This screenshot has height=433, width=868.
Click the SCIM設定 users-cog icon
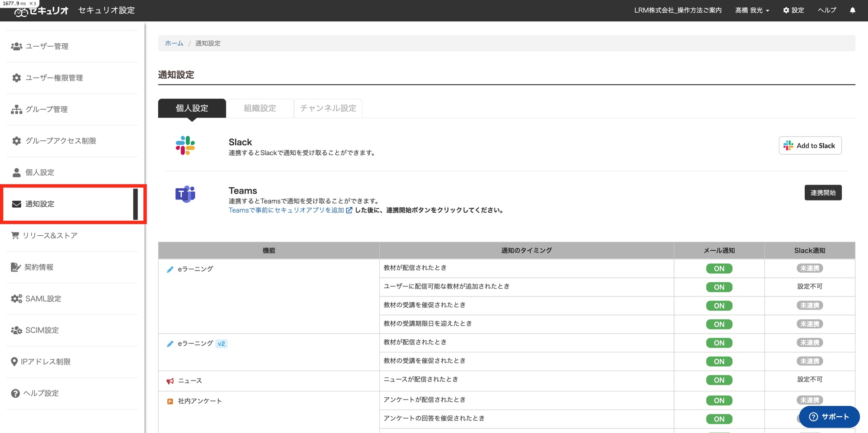click(x=17, y=330)
